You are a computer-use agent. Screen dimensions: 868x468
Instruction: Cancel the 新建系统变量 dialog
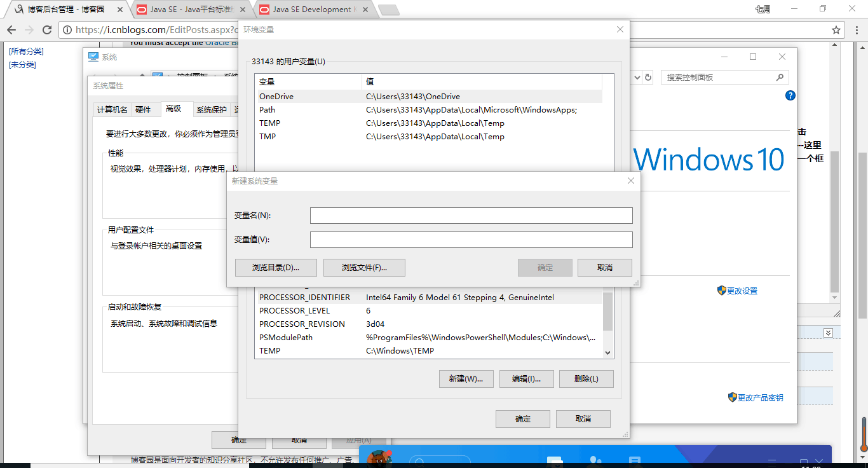click(605, 268)
